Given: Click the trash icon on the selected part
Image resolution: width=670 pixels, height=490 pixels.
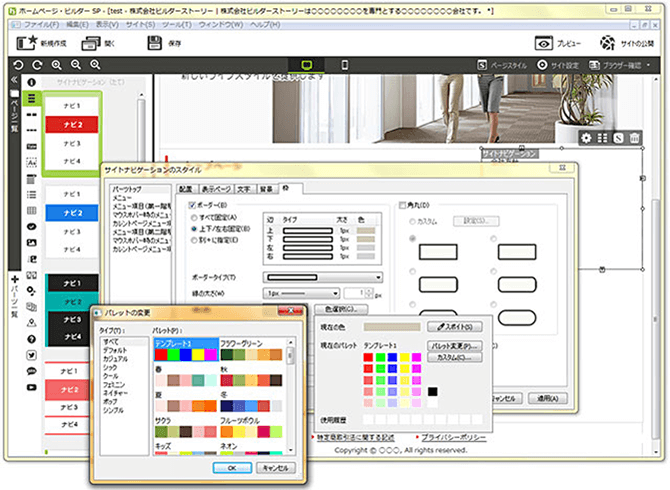Looking at the screenshot, I should (x=634, y=138).
